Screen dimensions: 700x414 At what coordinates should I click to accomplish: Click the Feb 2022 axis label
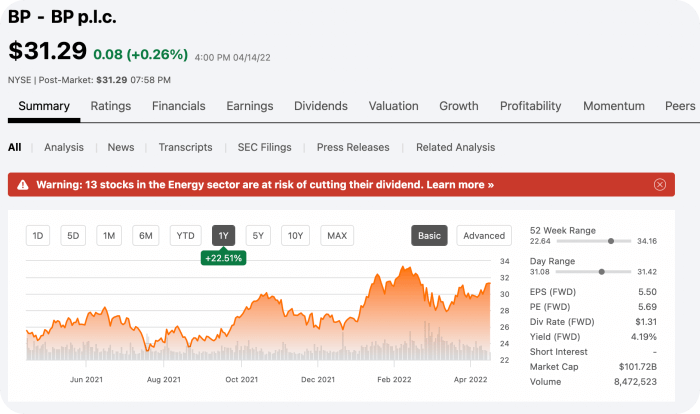point(394,380)
